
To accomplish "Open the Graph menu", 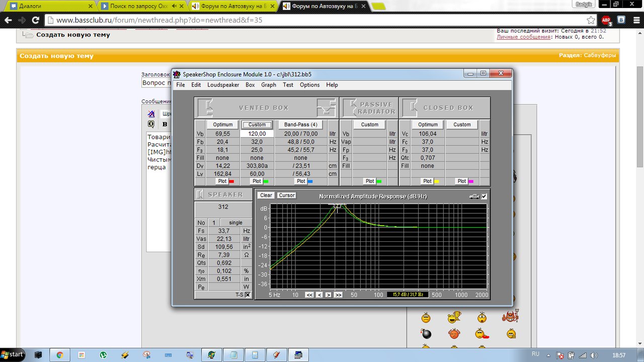I will click(269, 85).
